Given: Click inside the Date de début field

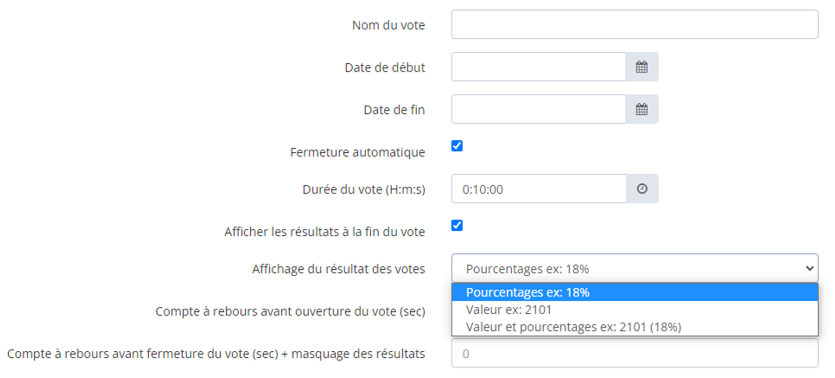Looking at the screenshot, I should (x=538, y=67).
